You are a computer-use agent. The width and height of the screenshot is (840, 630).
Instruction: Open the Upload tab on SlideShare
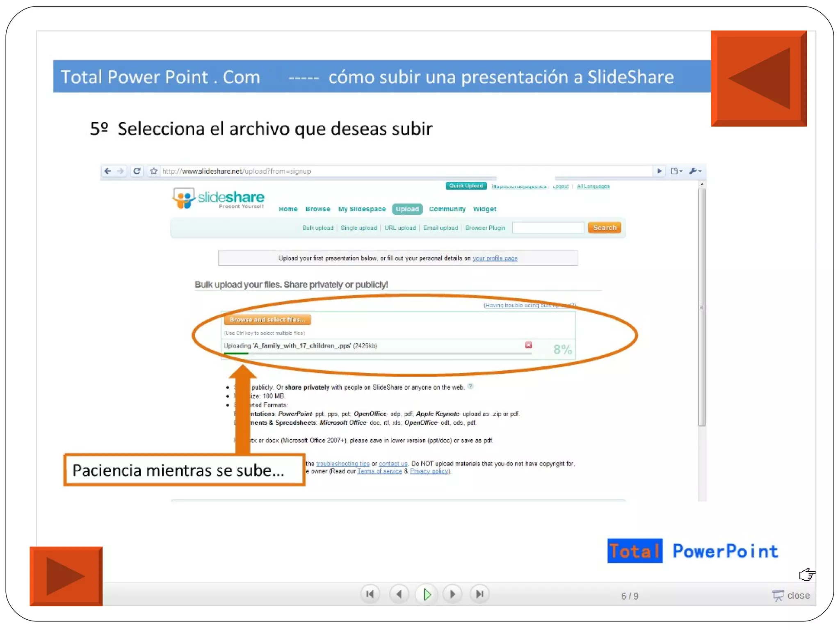[x=407, y=209]
